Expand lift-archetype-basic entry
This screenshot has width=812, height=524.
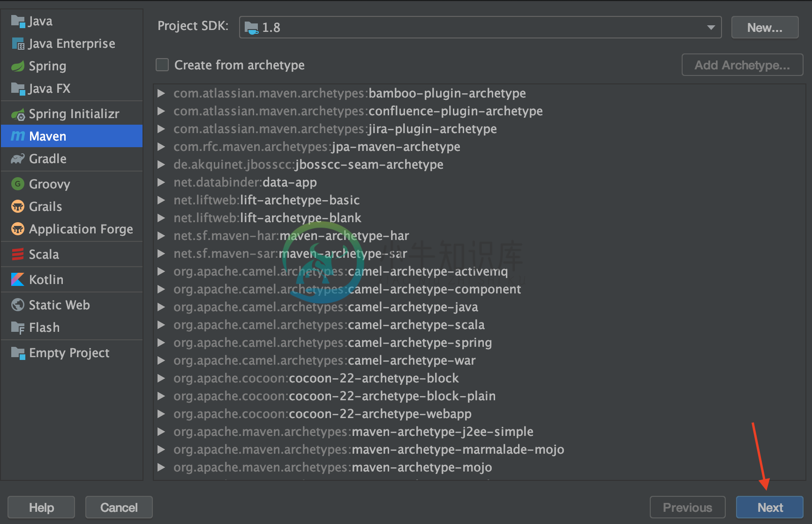(161, 200)
